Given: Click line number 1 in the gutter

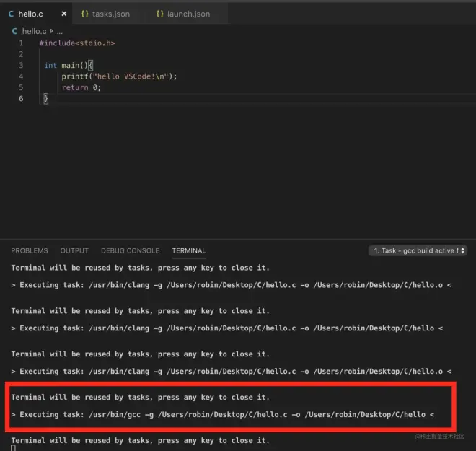Looking at the screenshot, I should click(x=21, y=43).
